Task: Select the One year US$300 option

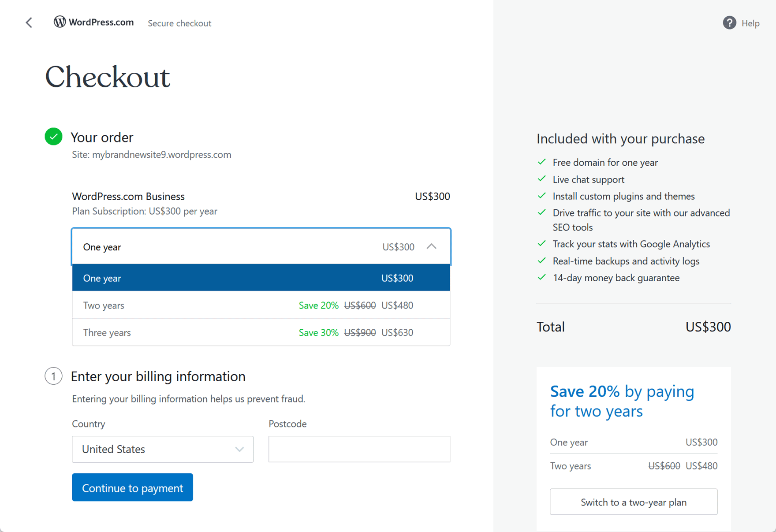Action: [261, 278]
